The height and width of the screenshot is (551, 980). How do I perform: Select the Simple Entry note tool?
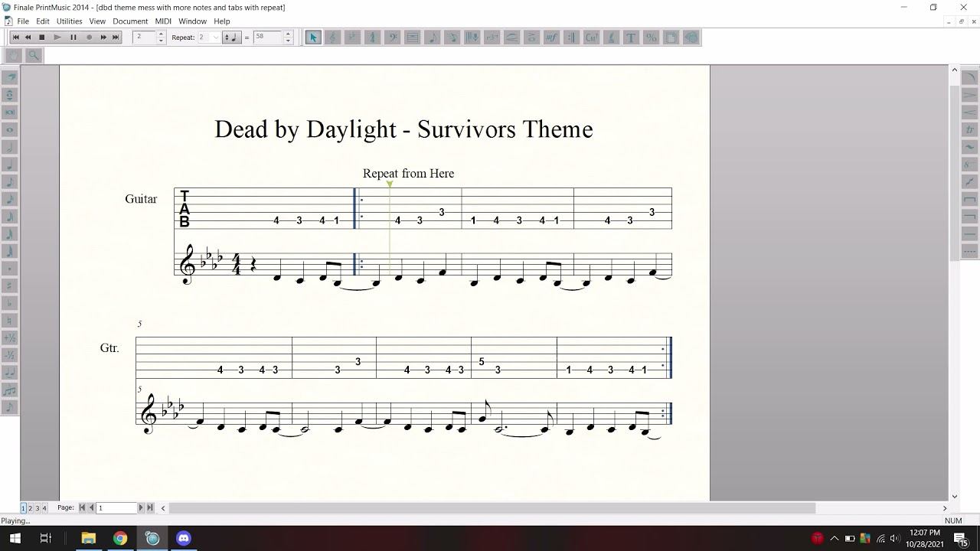coord(433,37)
